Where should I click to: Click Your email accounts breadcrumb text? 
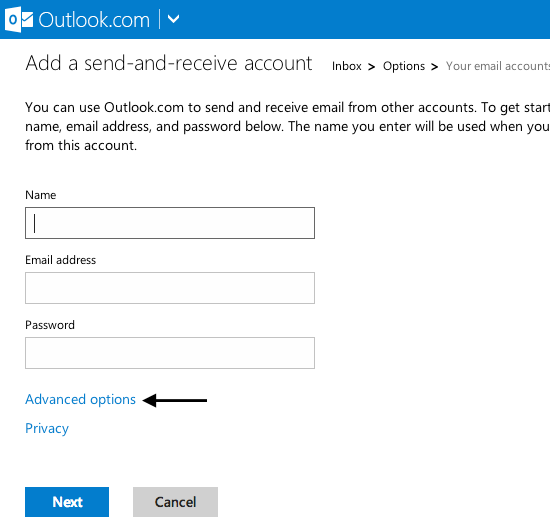[x=498, y=66]
